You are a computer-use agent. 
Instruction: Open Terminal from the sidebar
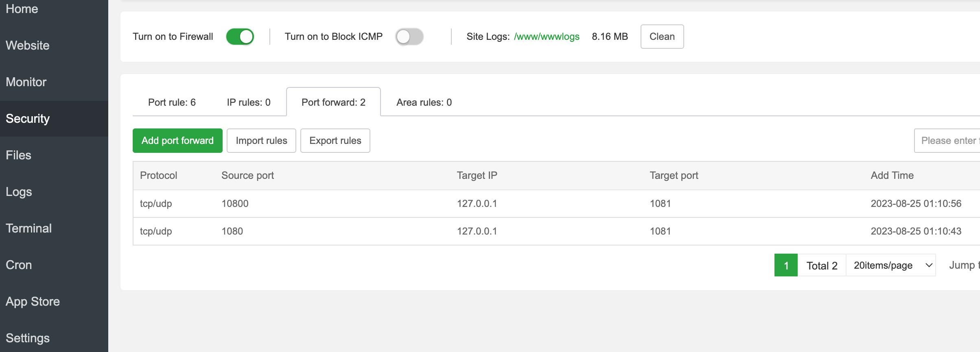28,228
